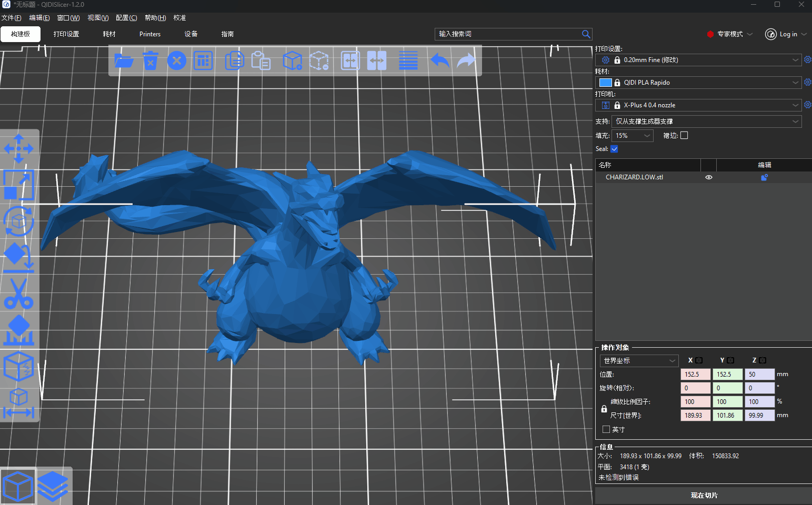Undo the last action
Image resolution: width=812 pixels, height=505 pixels.
pos(440,61)
